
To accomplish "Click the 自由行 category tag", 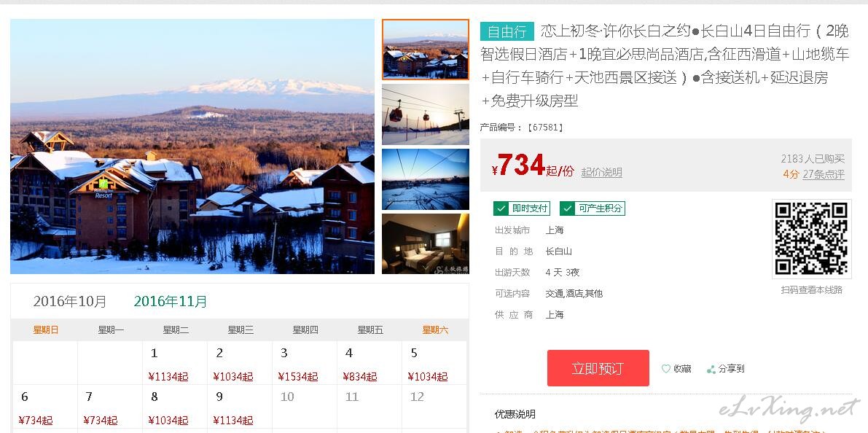I will pos(507,31).
